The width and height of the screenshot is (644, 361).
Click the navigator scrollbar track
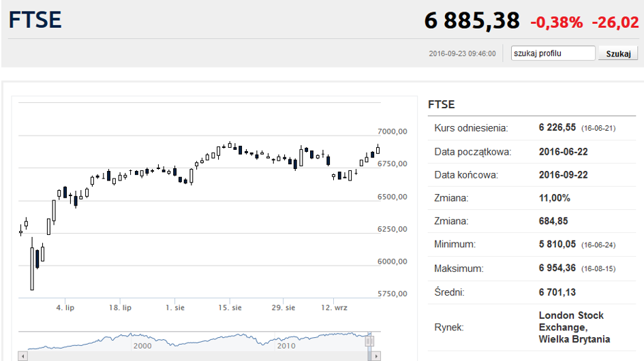coord(197,356)
